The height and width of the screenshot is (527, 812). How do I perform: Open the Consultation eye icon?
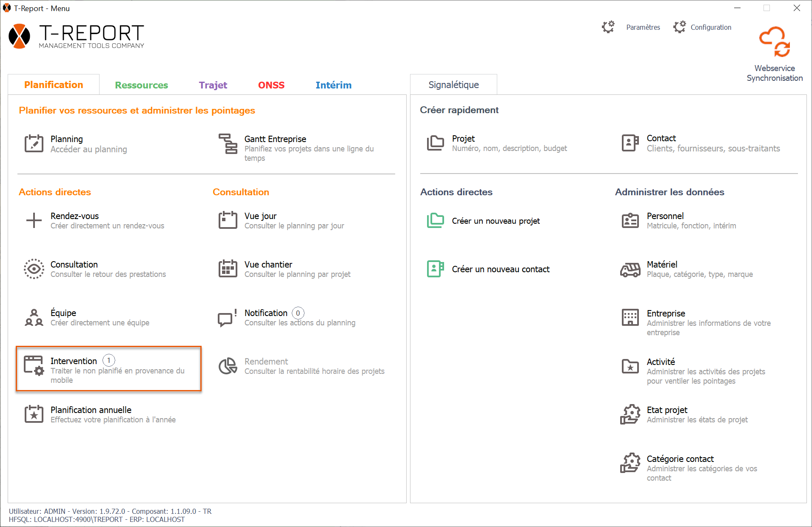pos(34,269)
